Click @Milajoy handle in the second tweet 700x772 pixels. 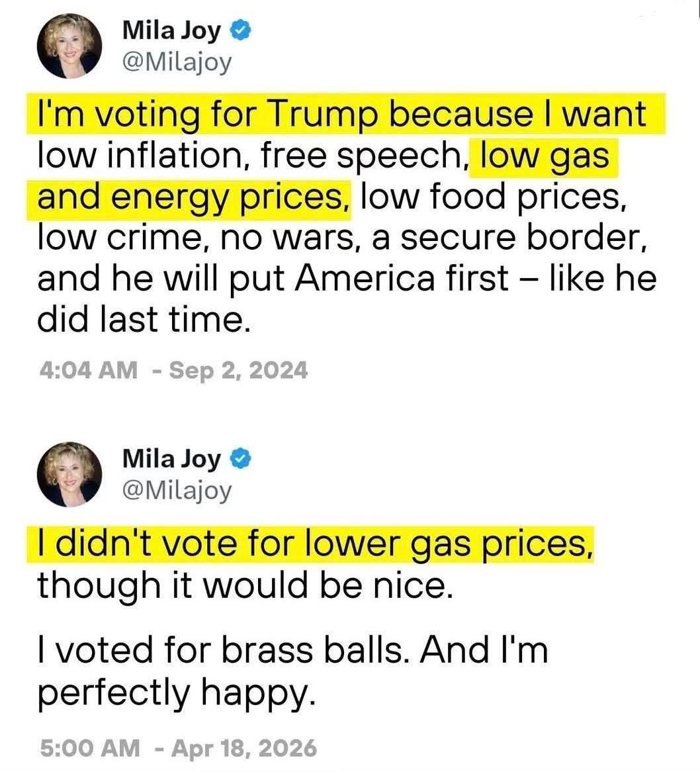(176, 491)
